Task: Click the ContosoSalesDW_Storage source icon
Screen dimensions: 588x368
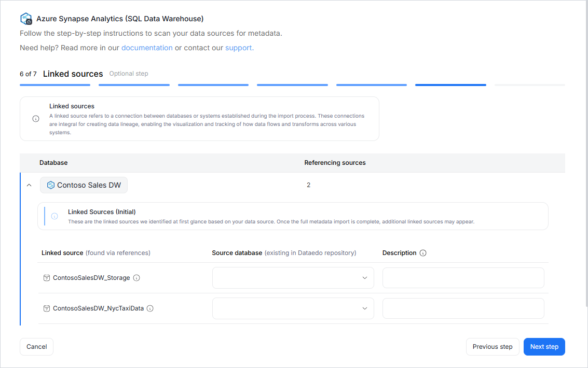Action: click(x=47, y=278)
